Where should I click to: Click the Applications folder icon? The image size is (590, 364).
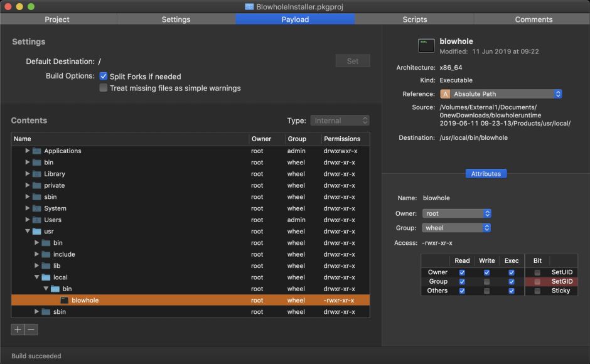point(37,151)
